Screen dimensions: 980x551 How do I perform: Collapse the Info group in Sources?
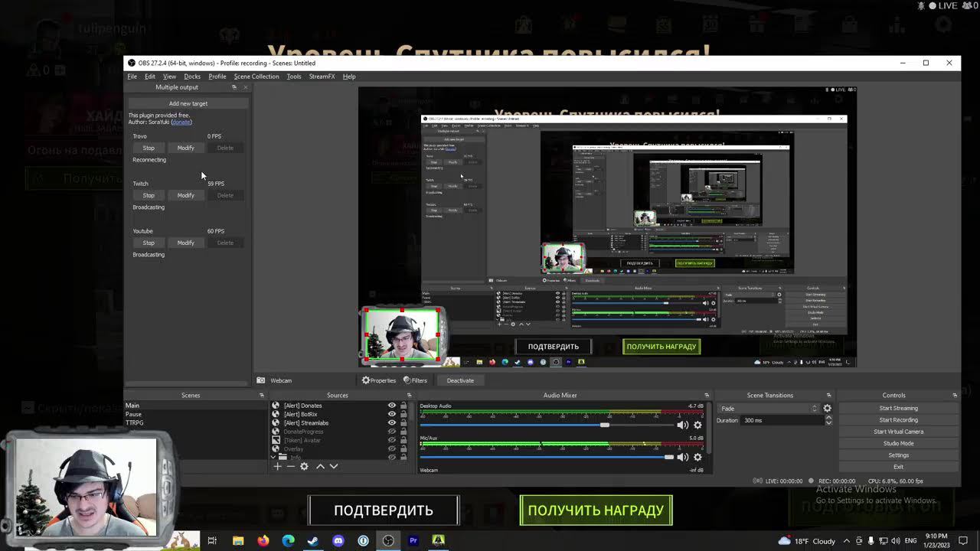[x=274, y=457]
